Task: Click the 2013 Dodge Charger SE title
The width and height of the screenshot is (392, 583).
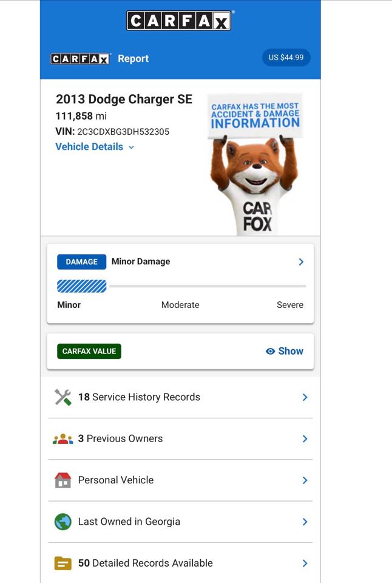Action: [124, 99]
